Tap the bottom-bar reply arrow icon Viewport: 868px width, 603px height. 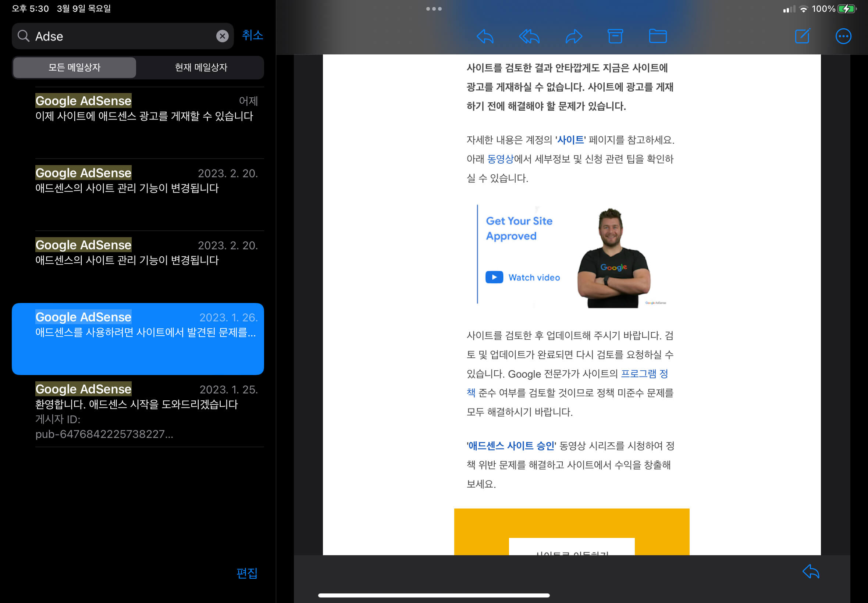coord(811,571)
